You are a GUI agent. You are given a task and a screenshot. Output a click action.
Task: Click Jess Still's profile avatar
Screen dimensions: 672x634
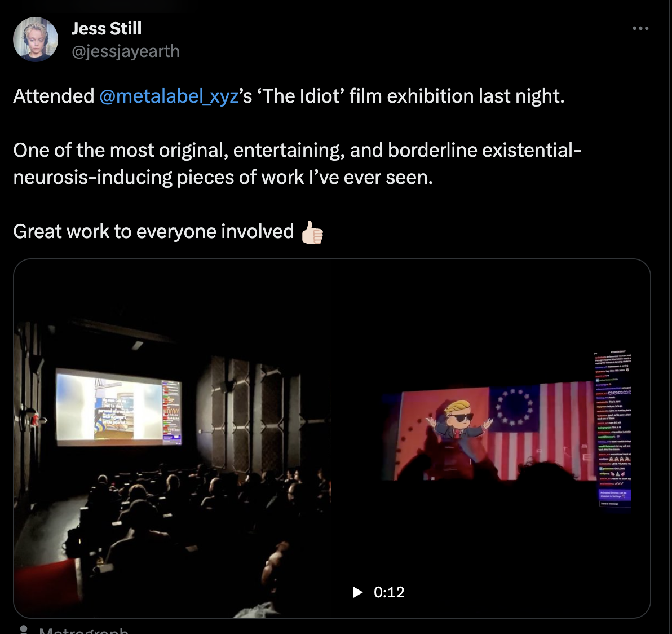pyautogui.click(x=36, y=39)
